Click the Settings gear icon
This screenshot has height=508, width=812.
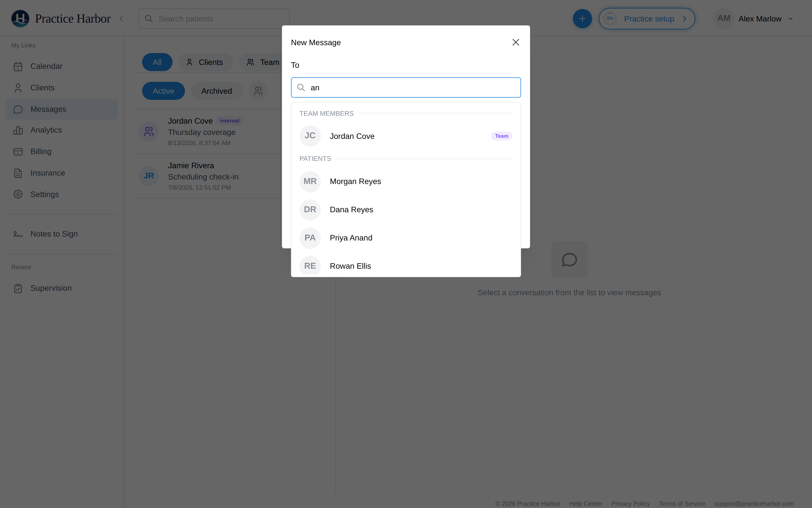pyautogui.click(x=18, y=194)
